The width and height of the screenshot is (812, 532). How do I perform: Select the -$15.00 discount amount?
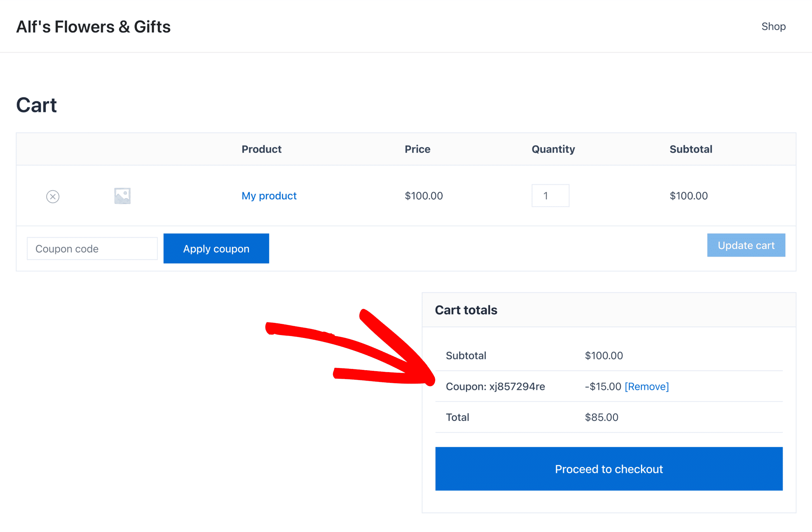(x=603, y=386)
